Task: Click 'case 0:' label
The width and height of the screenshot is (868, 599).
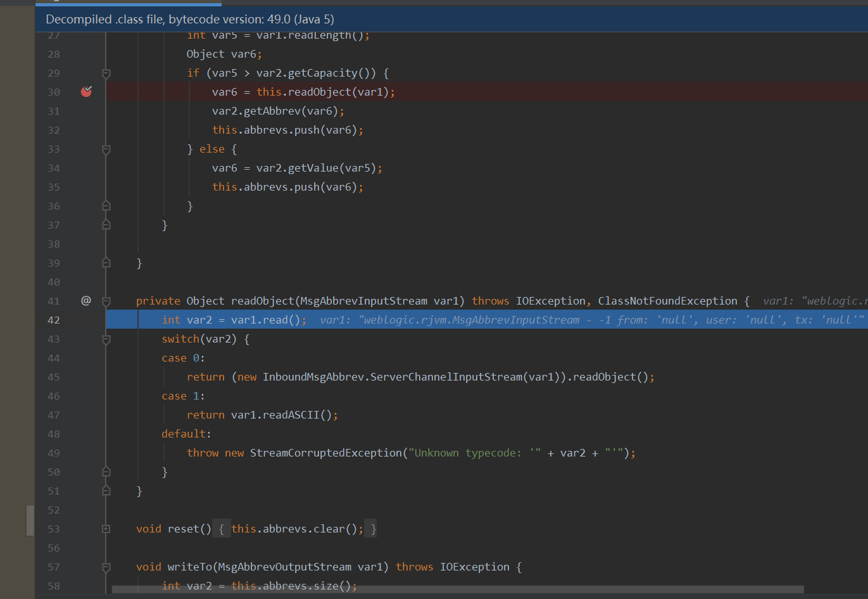Action: [x=184, y=358]
